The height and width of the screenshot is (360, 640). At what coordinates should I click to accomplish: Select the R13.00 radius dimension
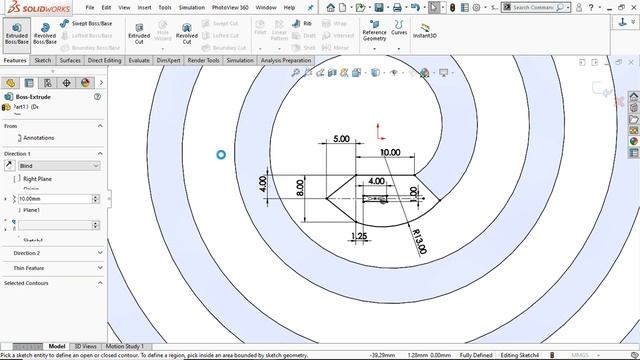point(419,242)
